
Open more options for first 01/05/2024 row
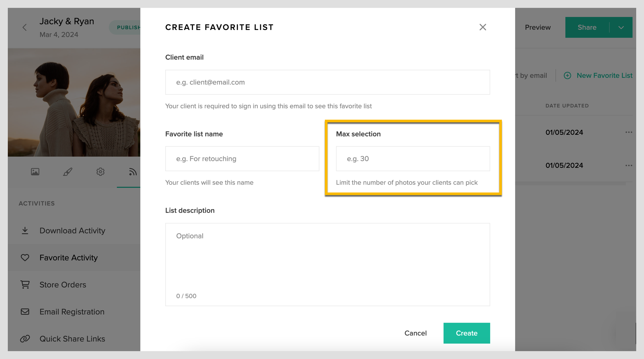(629, 132)
